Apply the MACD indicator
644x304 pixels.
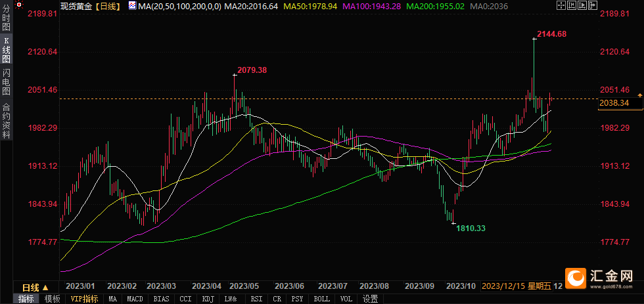tap(135, 299)
